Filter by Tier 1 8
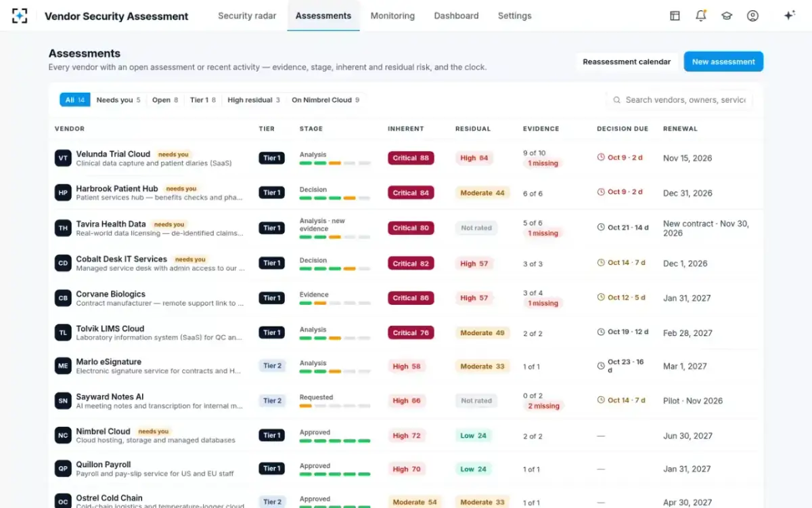The image size is (812, 508). pos(203,100)
